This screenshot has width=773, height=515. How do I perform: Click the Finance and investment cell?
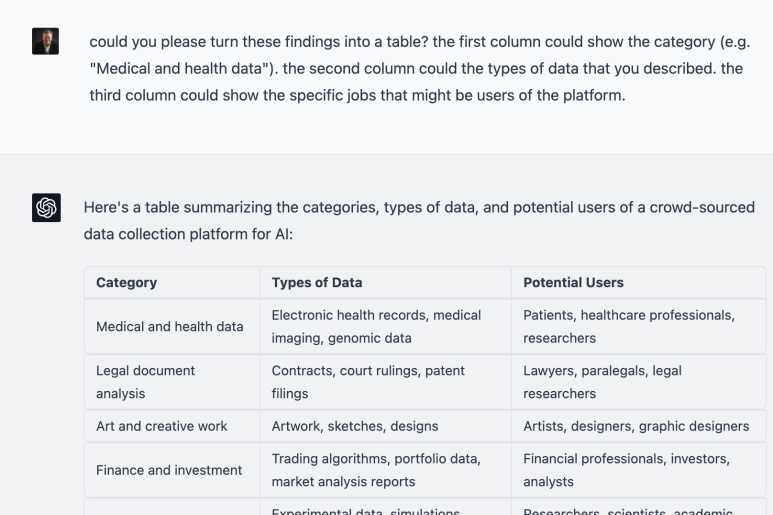[172, 470]
